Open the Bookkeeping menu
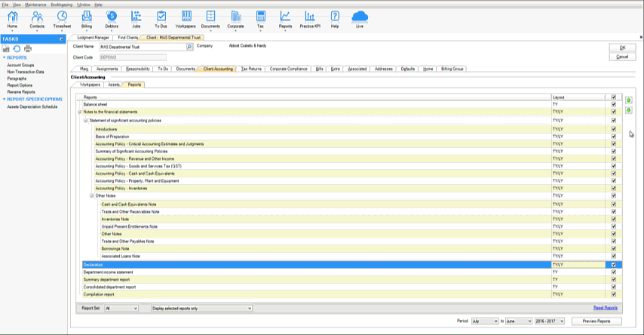The height and width of the screenshot is (335, 644). coord(61,5)
